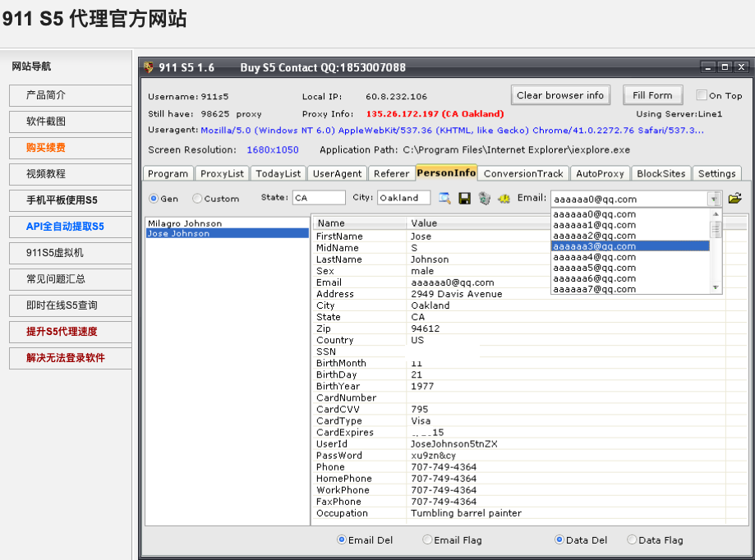Screen dimensions: 755x560
Task: Click the recycle bin icon in PersonInfo toolbar
Action: click(484, 199)
